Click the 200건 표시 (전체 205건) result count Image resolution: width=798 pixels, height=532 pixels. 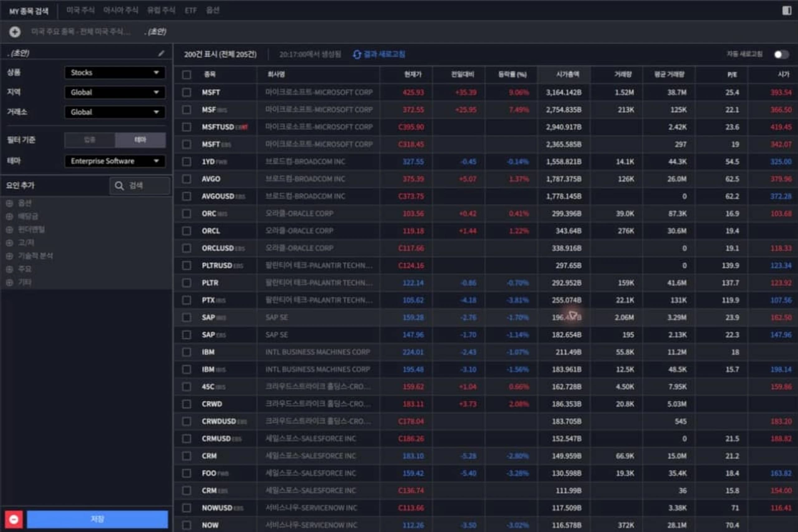tap(220, 54)
